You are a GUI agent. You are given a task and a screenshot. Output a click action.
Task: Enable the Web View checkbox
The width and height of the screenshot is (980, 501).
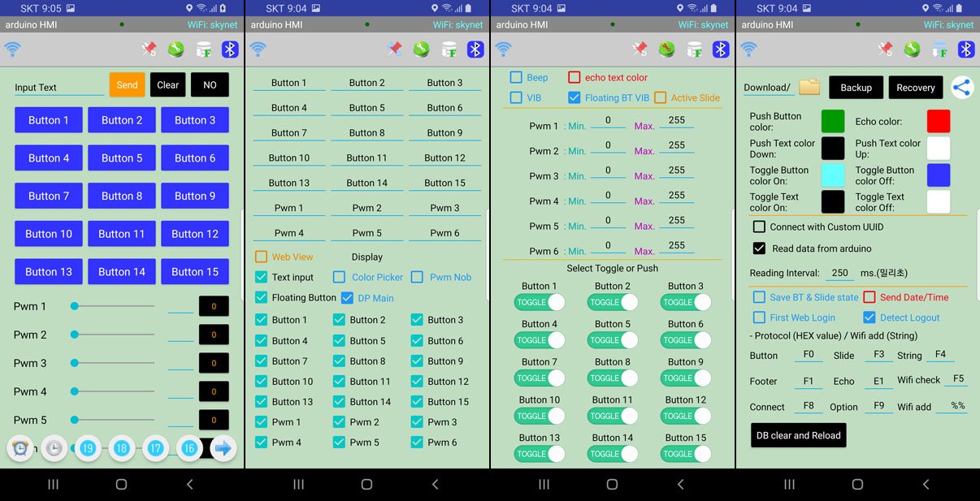(x=261, y=257)
